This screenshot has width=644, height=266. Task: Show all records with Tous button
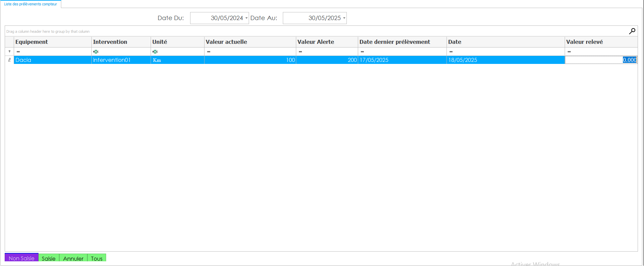pyautogui.click(x=96, y=258)
